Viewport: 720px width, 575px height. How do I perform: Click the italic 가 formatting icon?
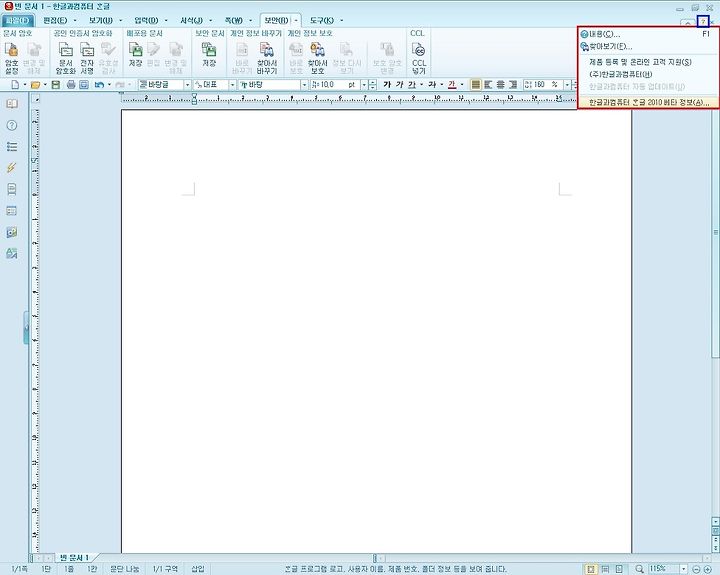[399, 85]
